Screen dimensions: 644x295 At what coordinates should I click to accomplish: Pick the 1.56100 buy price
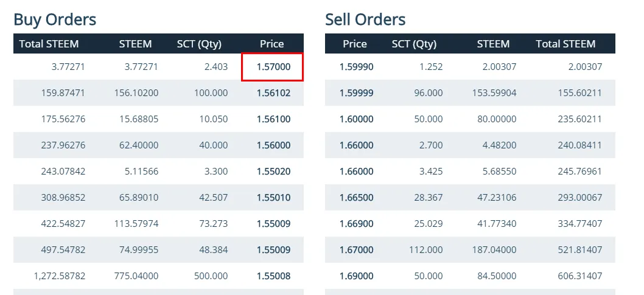(x=273, y=119)
